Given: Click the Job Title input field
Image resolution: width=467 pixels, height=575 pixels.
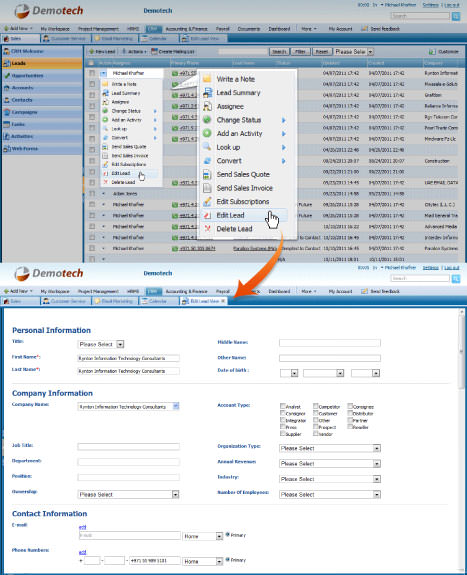Looking at the screenshot, I should pos(128,446).
